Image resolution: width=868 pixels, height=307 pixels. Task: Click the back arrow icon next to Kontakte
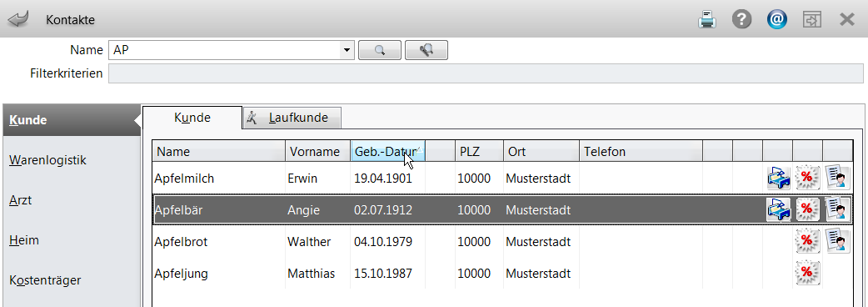(x=18, y=19)
